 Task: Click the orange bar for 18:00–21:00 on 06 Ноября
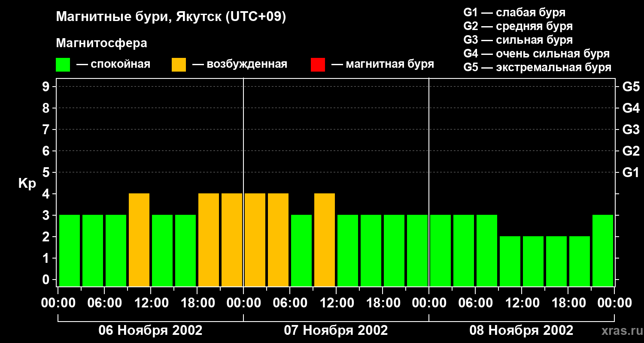(x=209, y=240)
